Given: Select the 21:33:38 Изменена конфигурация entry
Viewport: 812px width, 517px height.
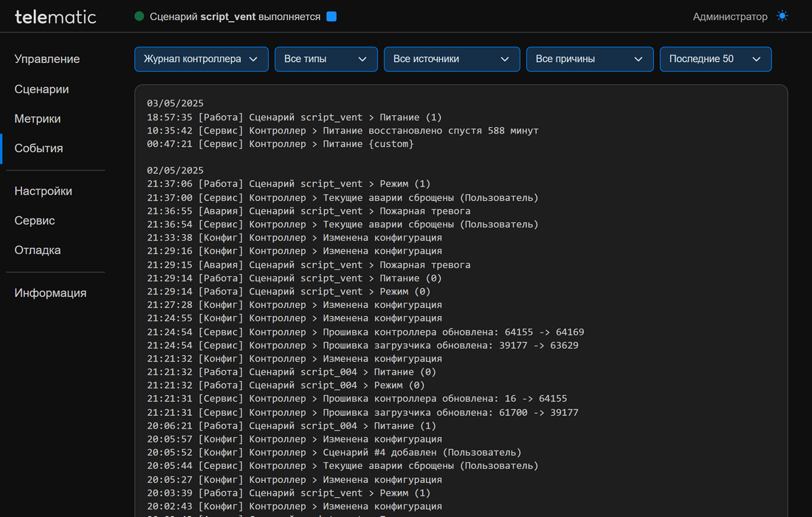Looking at the screenshot, I should pos(295,238).
